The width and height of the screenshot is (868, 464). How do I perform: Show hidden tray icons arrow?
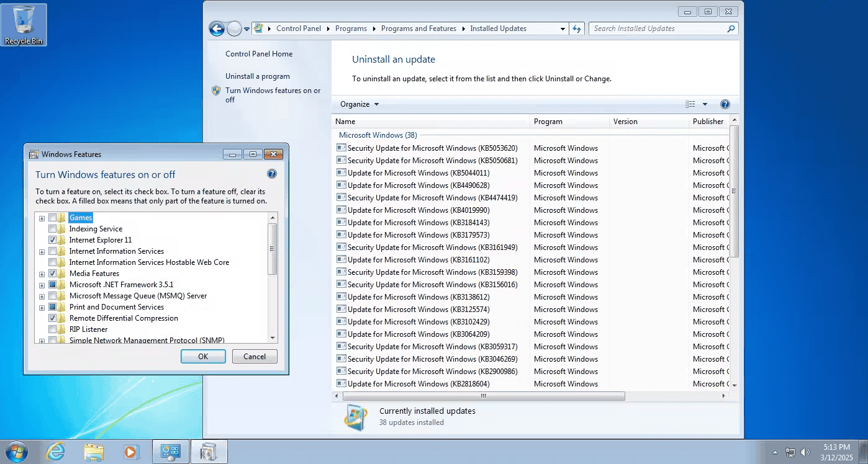click(775, 452)
